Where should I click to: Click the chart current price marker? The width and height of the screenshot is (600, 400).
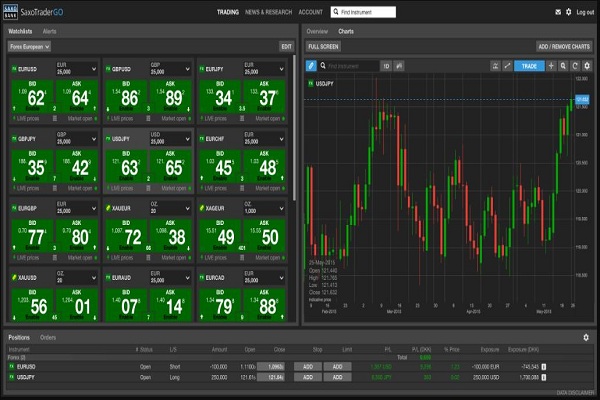582,100
